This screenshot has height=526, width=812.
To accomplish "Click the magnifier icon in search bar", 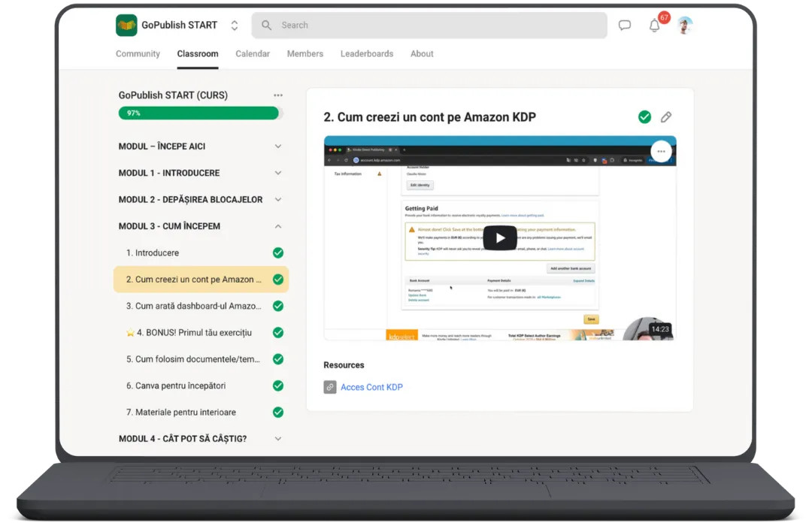I will pyautogui.click(x=267, y=25).
